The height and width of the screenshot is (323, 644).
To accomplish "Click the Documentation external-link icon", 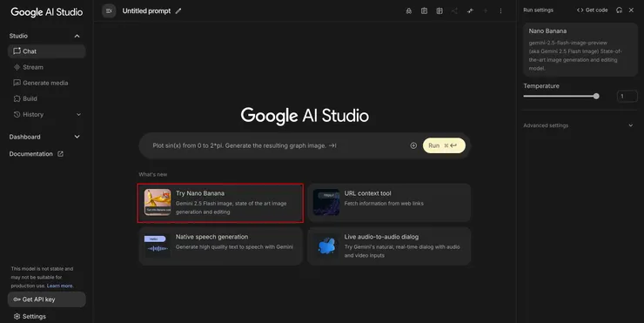I will point(60,154).
